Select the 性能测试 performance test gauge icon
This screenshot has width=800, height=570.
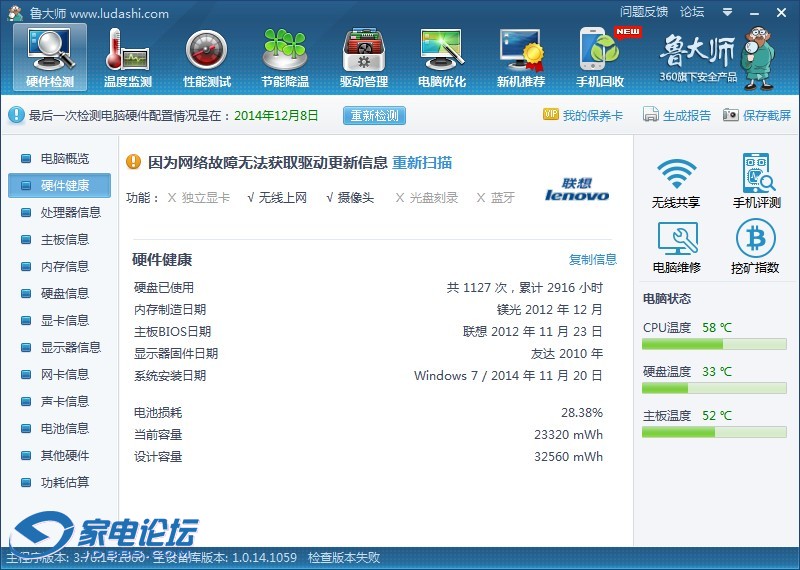click(206, 57)
